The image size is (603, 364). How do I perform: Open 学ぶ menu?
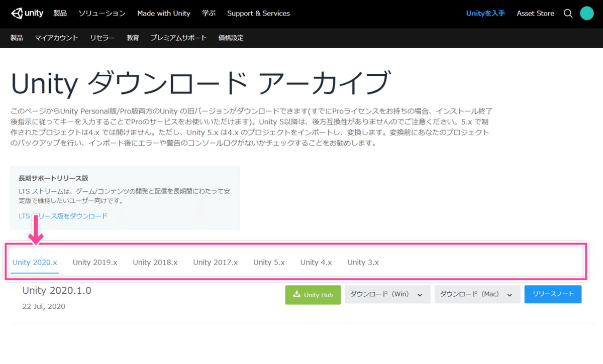pyautogui.click(x=209, y=14)
